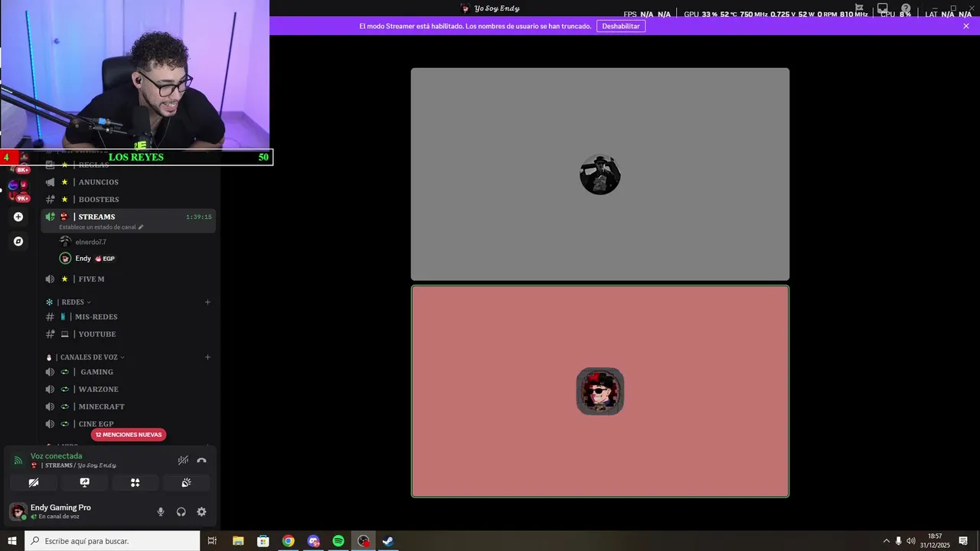The image size is (980, 551).
Task: Open the ANUNCIOS announcement channel
Action: pyautogui.click(x=128, y=182)
